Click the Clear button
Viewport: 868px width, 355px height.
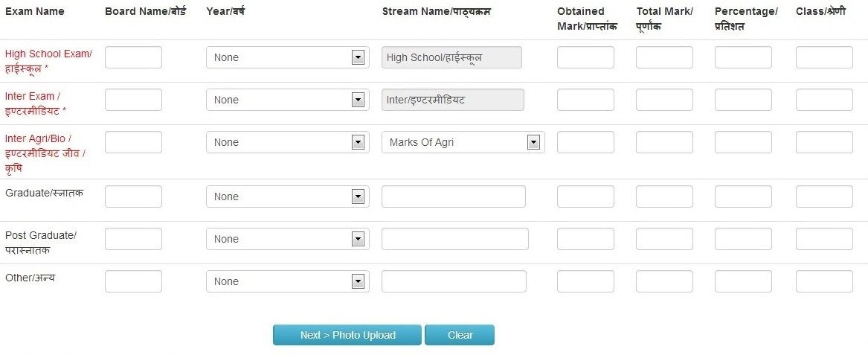pyautogui.click(x=460, y=335)
